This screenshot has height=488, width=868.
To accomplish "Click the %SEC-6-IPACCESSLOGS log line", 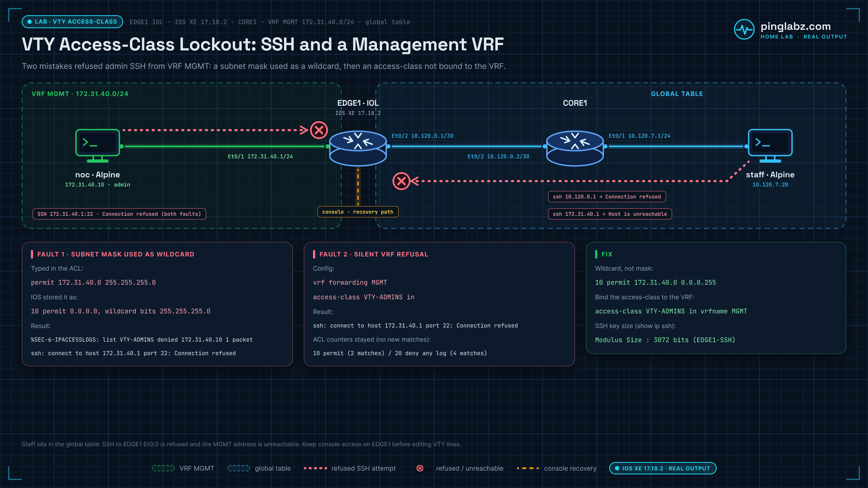I will tap(142, 339).
